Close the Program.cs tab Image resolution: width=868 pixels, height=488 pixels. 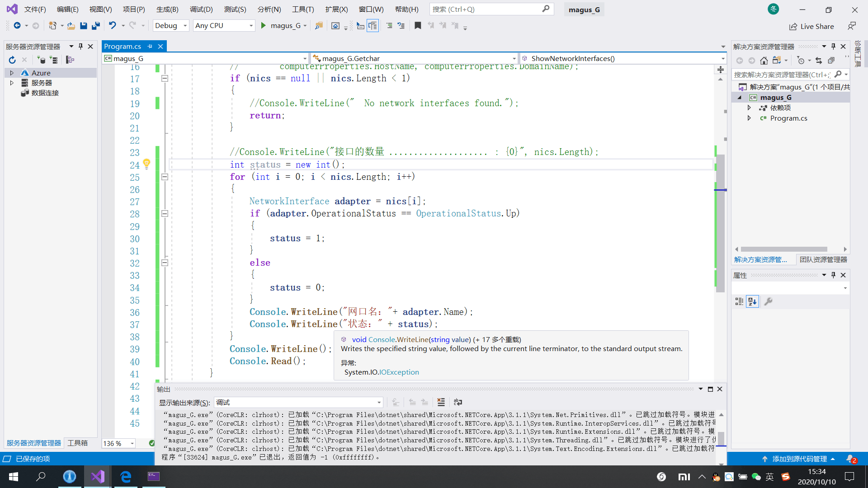click(x=160, y=46)
